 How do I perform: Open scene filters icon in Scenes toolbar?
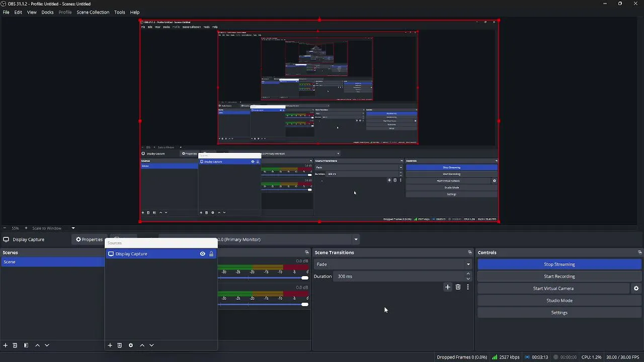[26, 345]
